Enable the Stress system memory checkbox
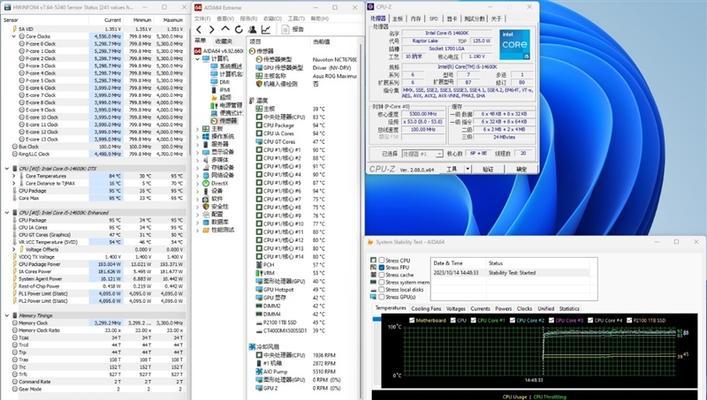 [x=382, y=282]
